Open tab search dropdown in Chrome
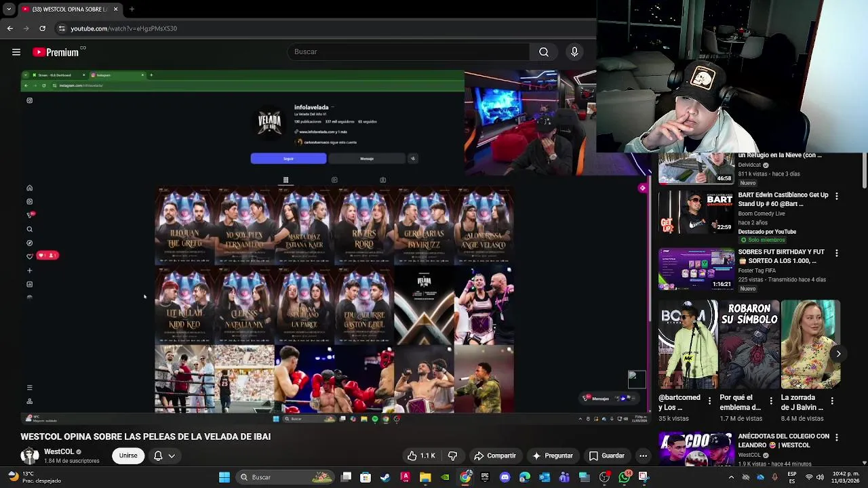Image resolution: width=868 pixels, height=488 pixels. pyautogui.click(x=8, y=9)
